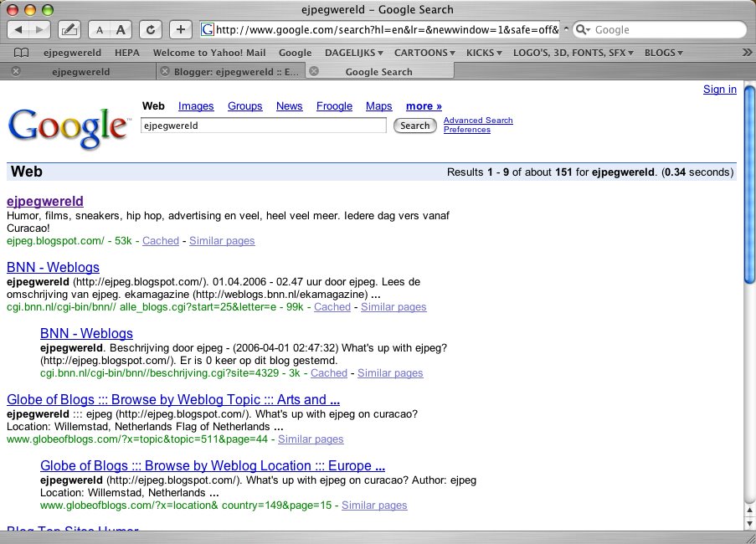Open Google Images search
756x544 pixels.
196,106
